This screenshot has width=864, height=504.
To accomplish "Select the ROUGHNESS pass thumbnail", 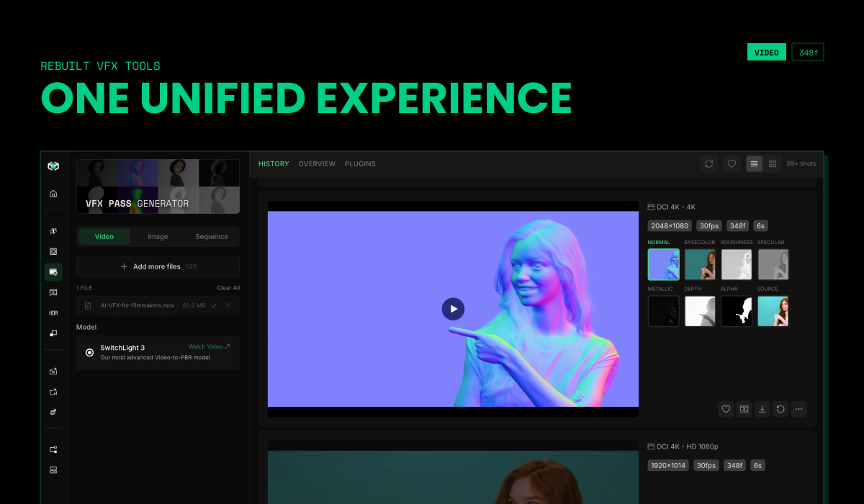I will 737,264.
